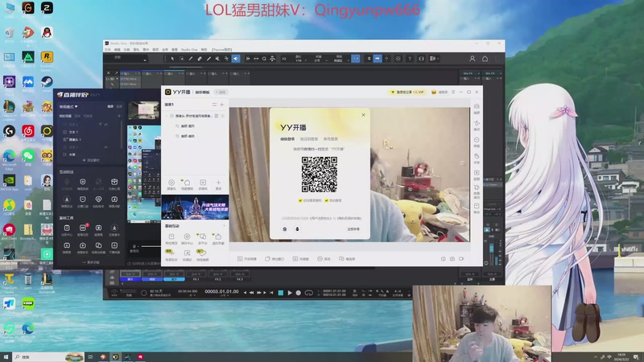Switch to the 微信登录 tab in YY login
This screenshot has height=362, width=644.
coord(287,139)
